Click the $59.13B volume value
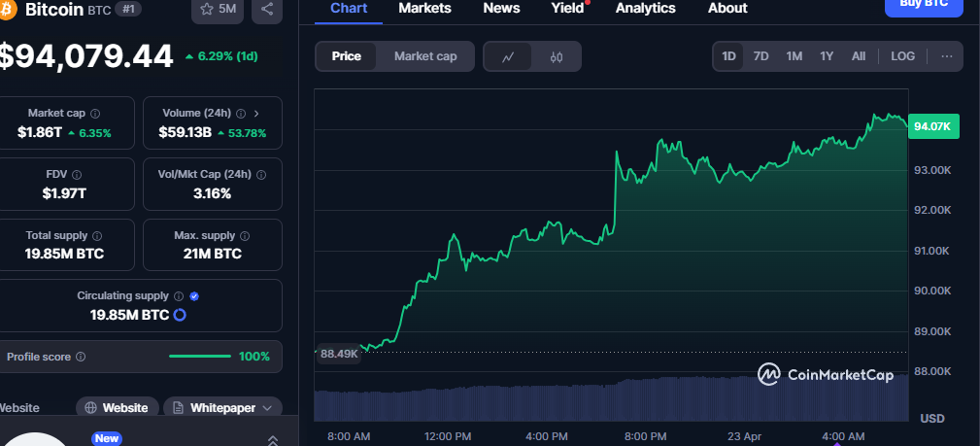 coord(185,132)
